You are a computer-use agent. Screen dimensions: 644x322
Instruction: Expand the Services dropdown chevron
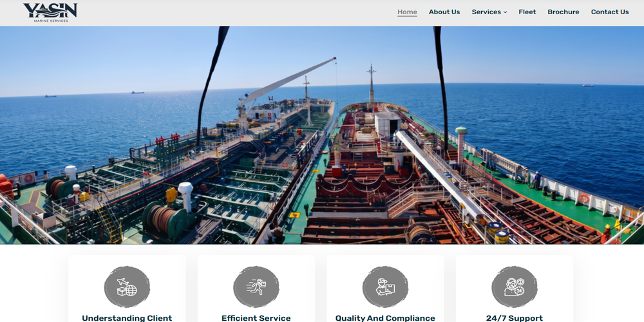(505, 12)
